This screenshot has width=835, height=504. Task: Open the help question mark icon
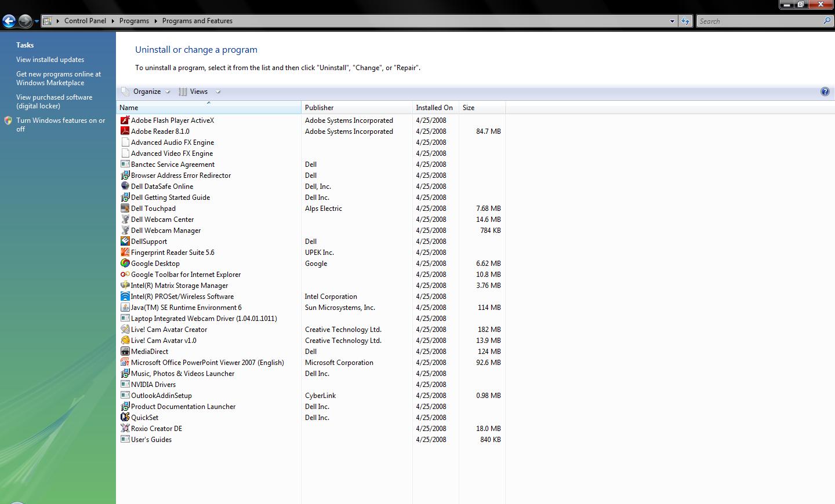825,92
